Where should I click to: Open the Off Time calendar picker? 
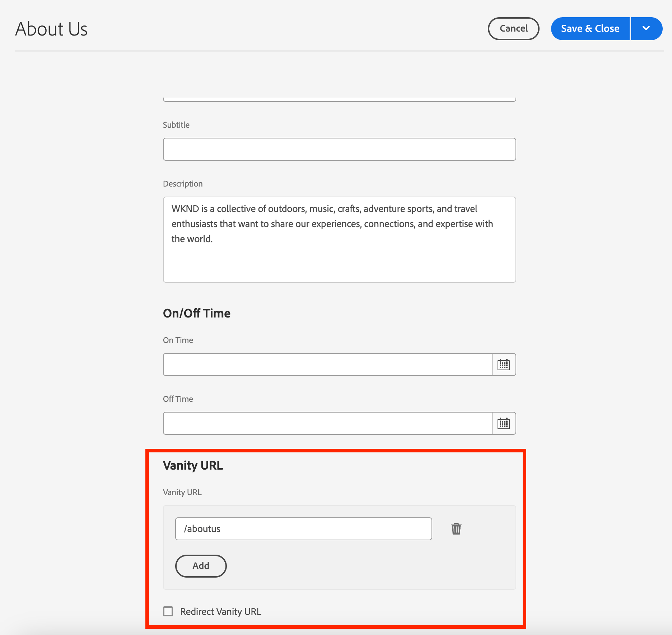tap(503, 423)
